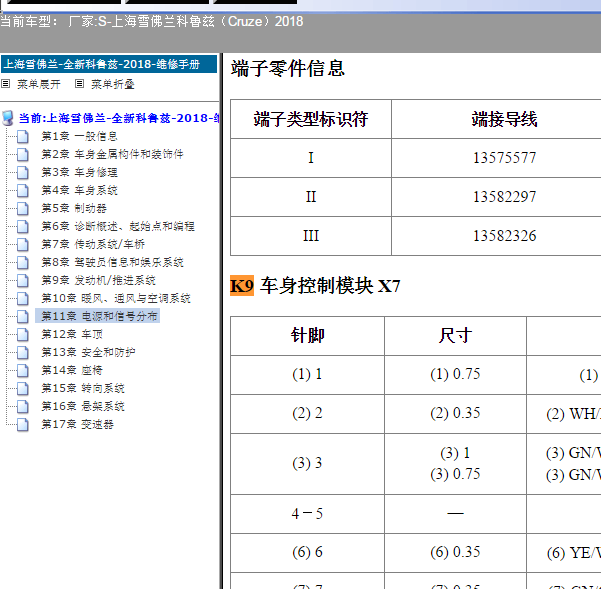The image size is (601, 589).
Task: Click the 端子零件信息 heading
Action: point(287,69)
